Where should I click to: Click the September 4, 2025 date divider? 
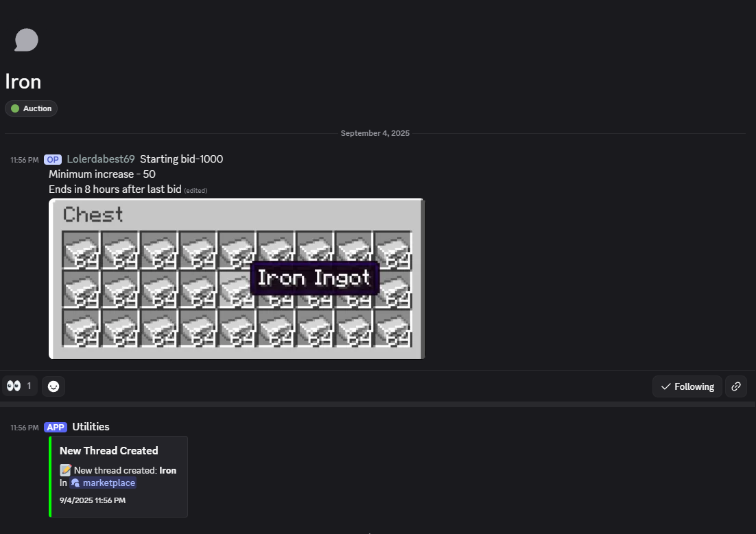pos(375,133)
